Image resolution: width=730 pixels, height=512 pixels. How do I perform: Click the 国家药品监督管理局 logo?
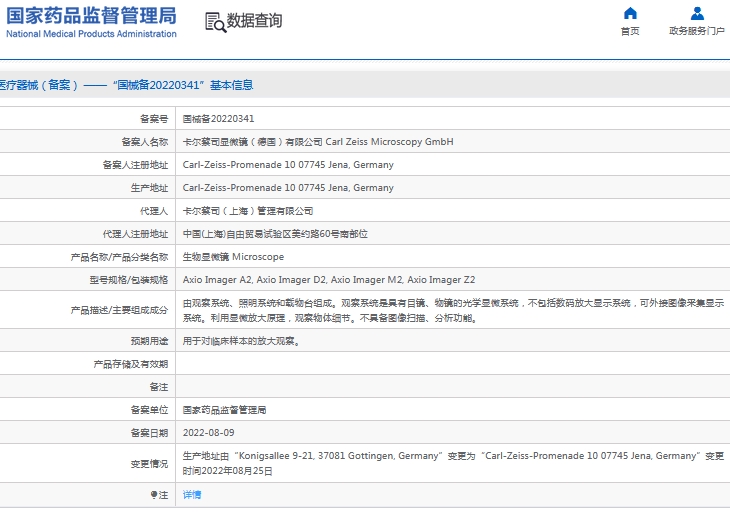pos(91,22)
